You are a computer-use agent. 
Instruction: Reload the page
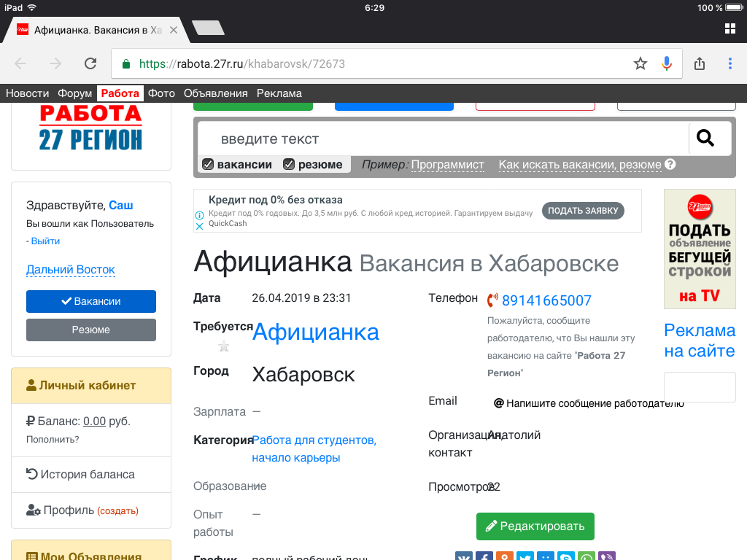click(90, 63)
